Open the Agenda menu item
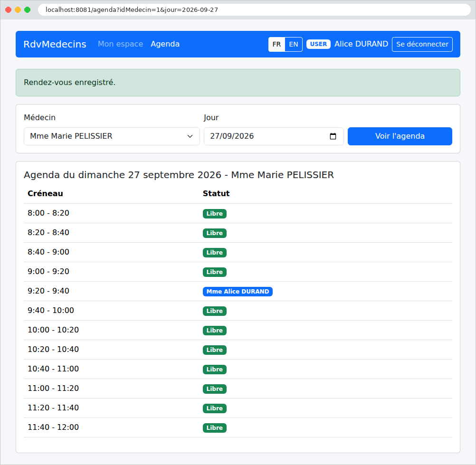Screen dimensions: 476x465 (165, 44)
